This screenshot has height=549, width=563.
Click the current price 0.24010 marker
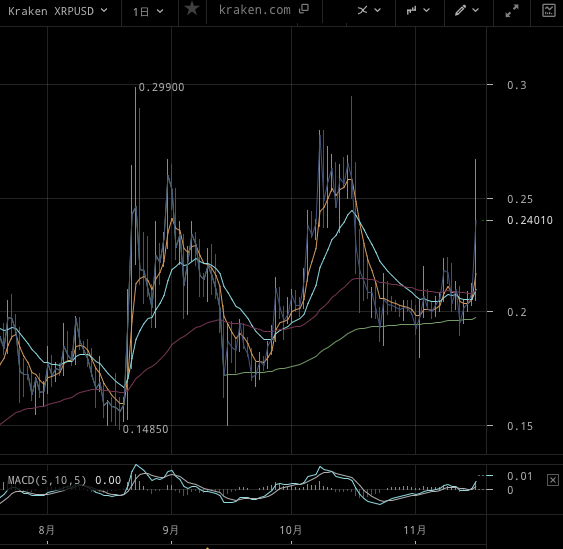(x=530, y=220)
